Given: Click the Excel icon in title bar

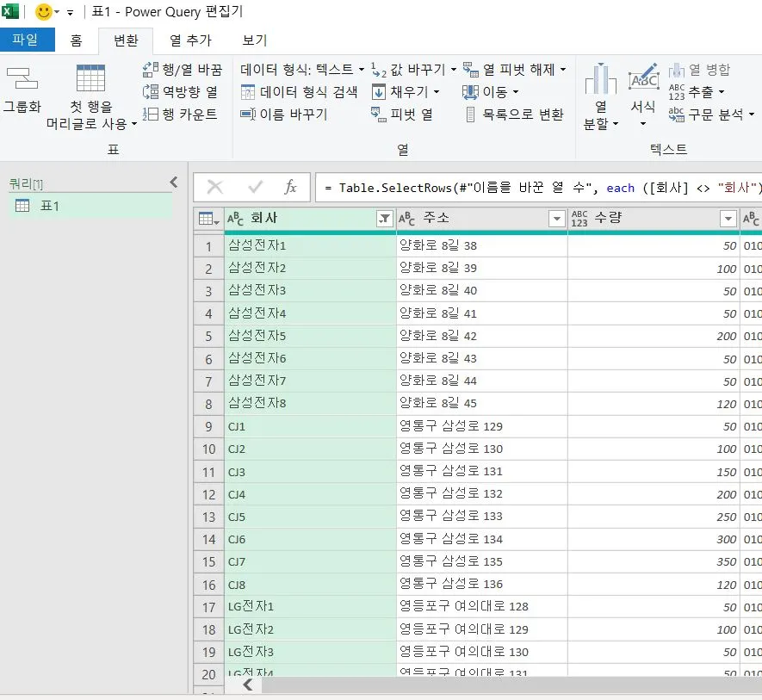Looking at the screenshot, I should coord(9,11).
